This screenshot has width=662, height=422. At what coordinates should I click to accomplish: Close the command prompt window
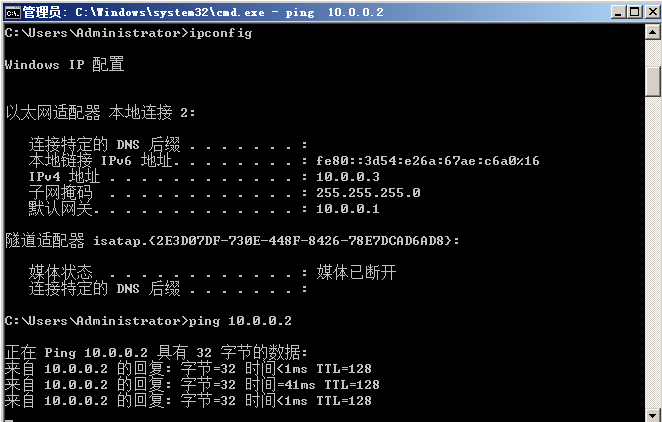pos(652,11)
